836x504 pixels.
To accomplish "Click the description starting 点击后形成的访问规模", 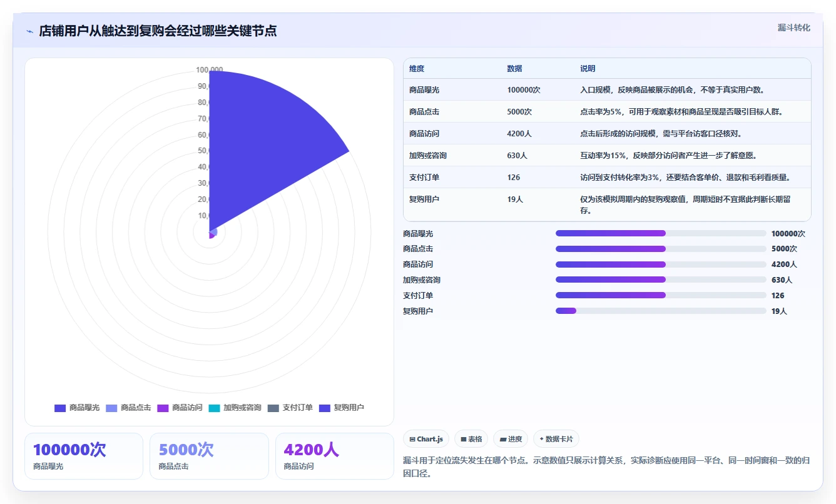I will click(x=661, y=134).
